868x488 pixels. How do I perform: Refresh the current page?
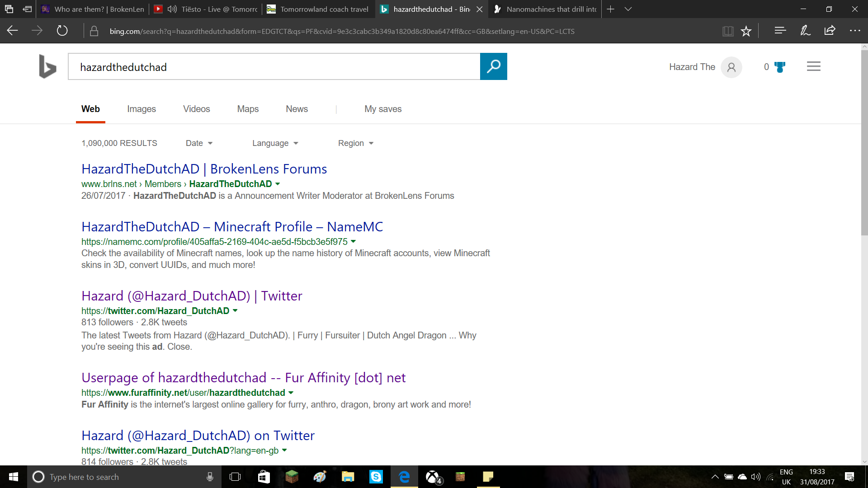[62, 31]
